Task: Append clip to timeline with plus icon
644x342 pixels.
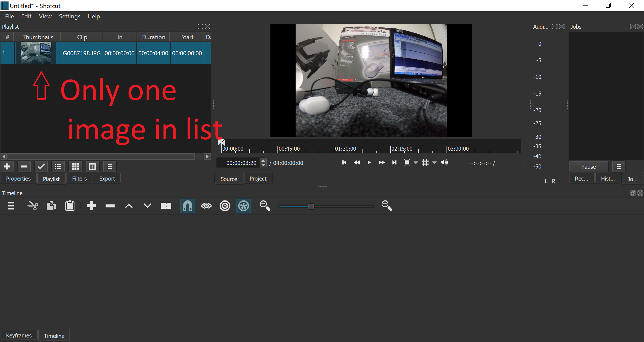Action: [x=92, y=206]
